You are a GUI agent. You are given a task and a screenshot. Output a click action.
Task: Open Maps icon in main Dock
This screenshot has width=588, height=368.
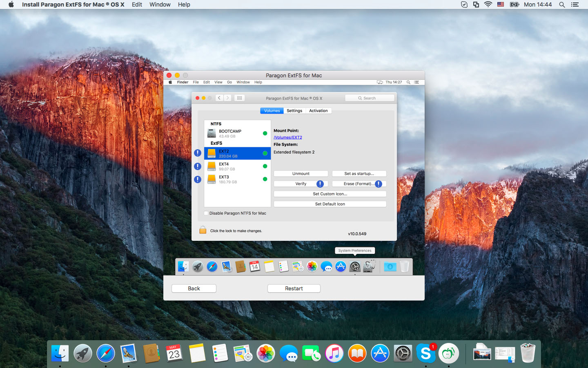click(243, 353)
